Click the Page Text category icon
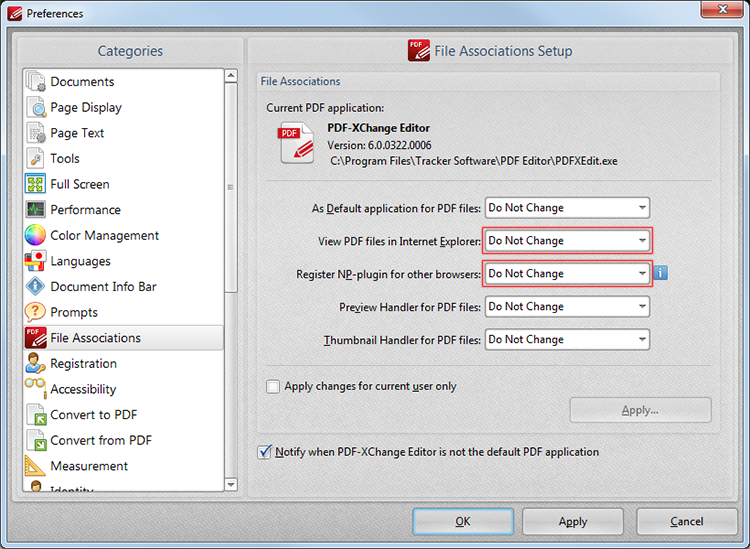Viewport: 750px width, 549px height. 35,132
